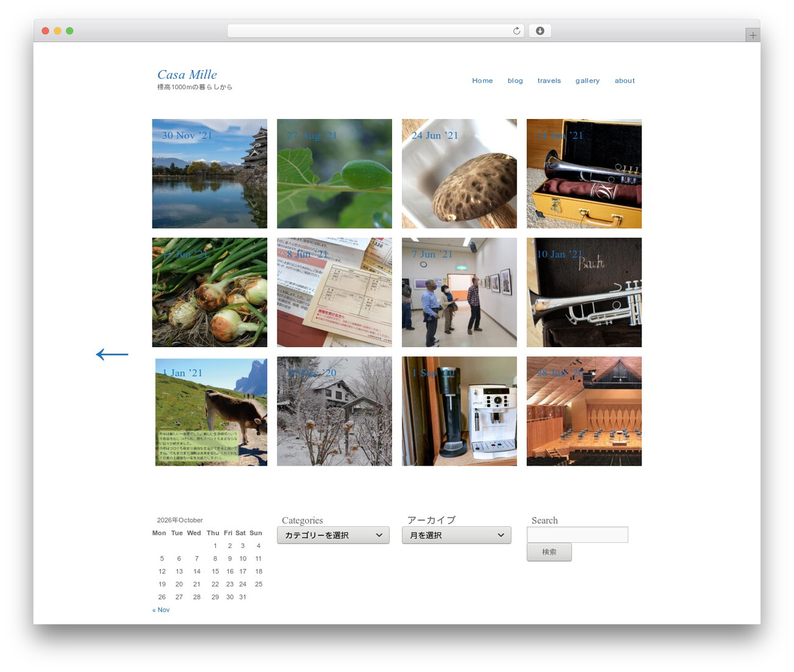Viewport: 794px width, 672px height.
Task: Click the Casa Mille site title
Action: [x=187, y=74]
